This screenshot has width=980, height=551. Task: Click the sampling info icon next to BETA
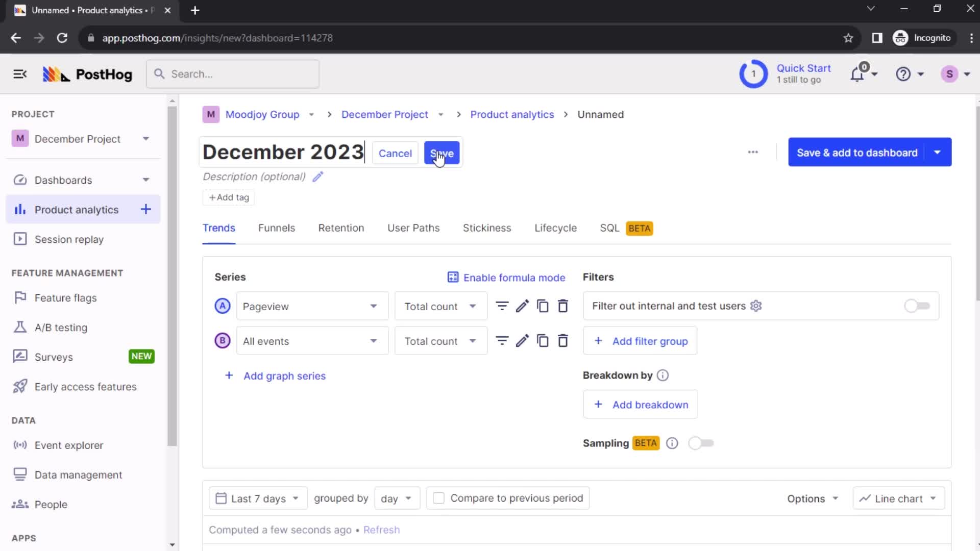click(x=672, y=443)
